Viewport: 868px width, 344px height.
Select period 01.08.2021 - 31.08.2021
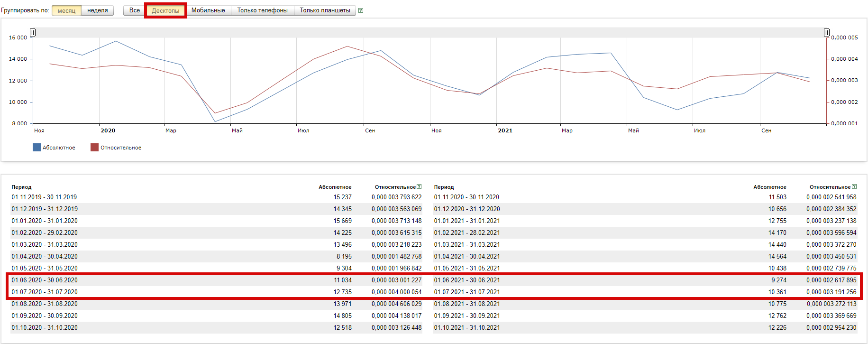point(467,304)
